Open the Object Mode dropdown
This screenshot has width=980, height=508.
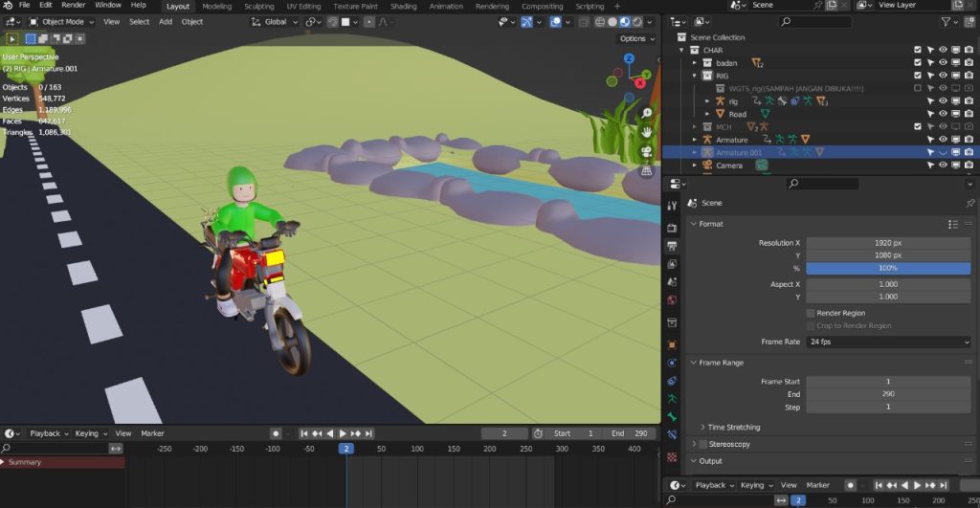click(62, 21)
